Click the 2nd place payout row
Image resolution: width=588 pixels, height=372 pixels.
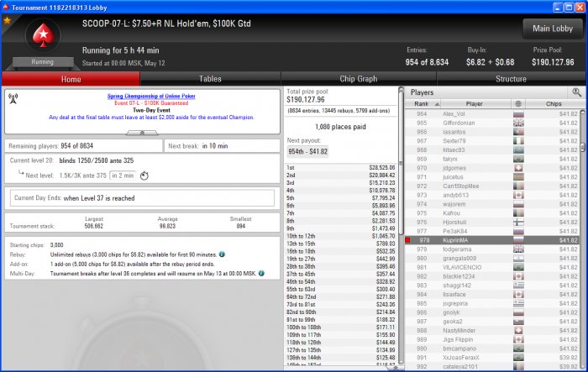pyautogui.click(x=340, y=176)
